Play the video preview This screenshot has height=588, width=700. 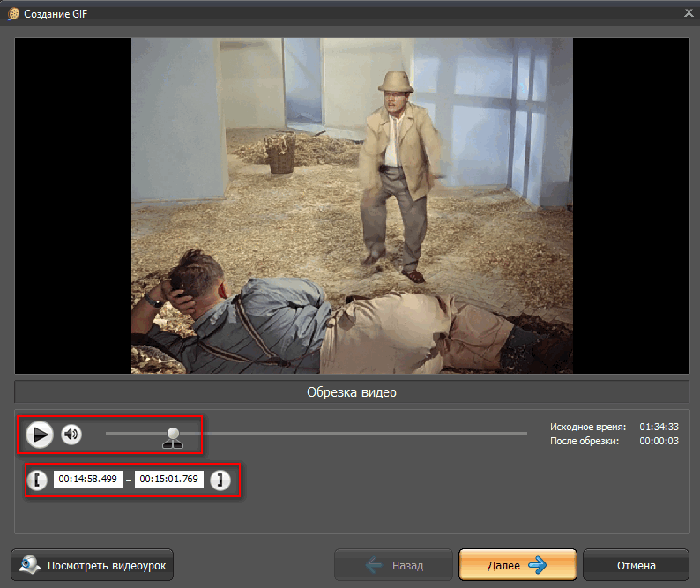(x=40, y=434)
